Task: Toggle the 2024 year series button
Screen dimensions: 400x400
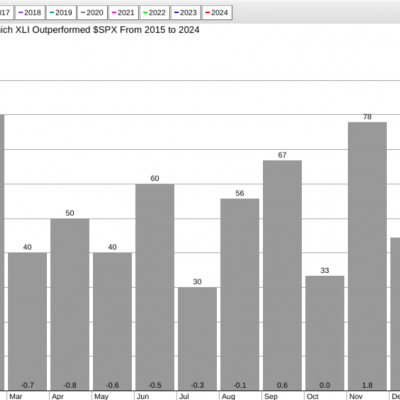Action: coord(217,13)
